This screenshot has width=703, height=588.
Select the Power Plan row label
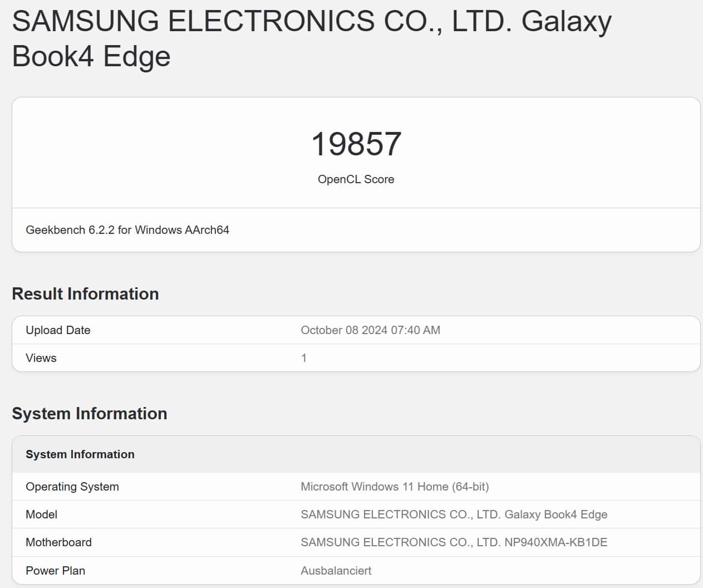click(x=55, y=571)
